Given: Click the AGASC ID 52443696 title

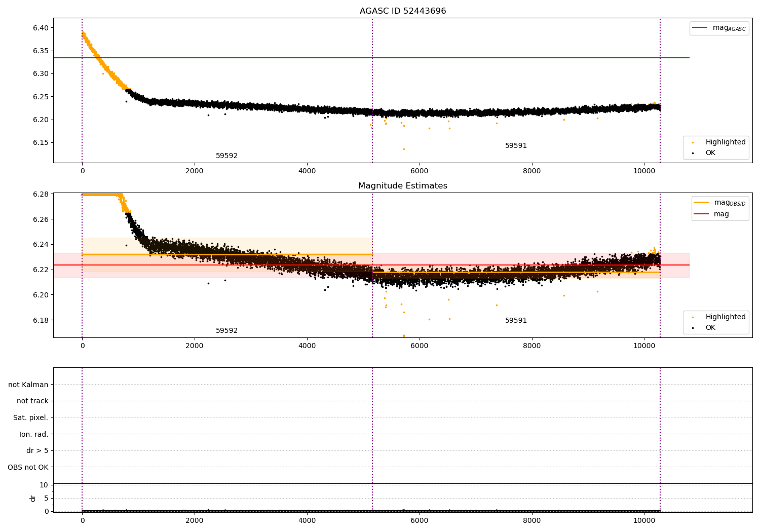Looking at the screenshot, I should (x=403, y=11).
